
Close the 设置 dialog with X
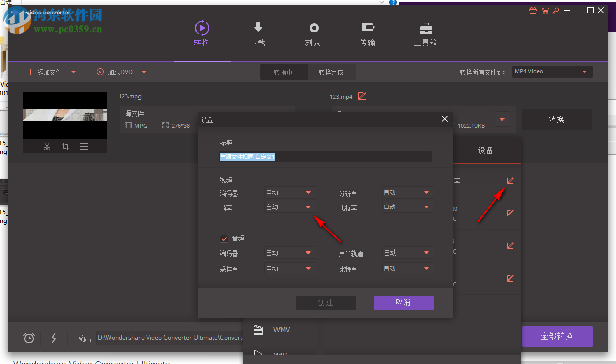pyautogui.click(x=445, y=119)
